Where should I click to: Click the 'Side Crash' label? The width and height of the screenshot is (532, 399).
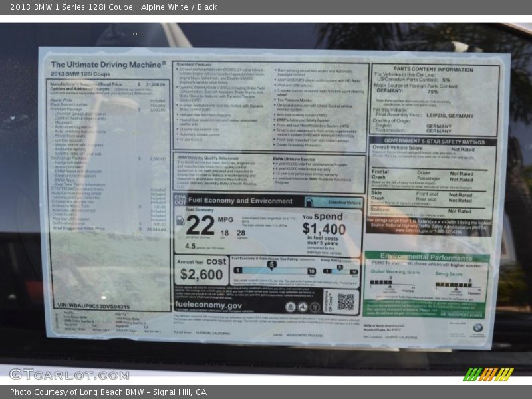(x=378, y=195)
